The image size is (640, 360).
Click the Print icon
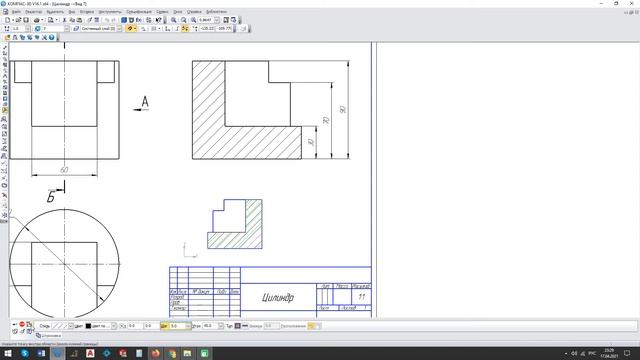point(37,20)
